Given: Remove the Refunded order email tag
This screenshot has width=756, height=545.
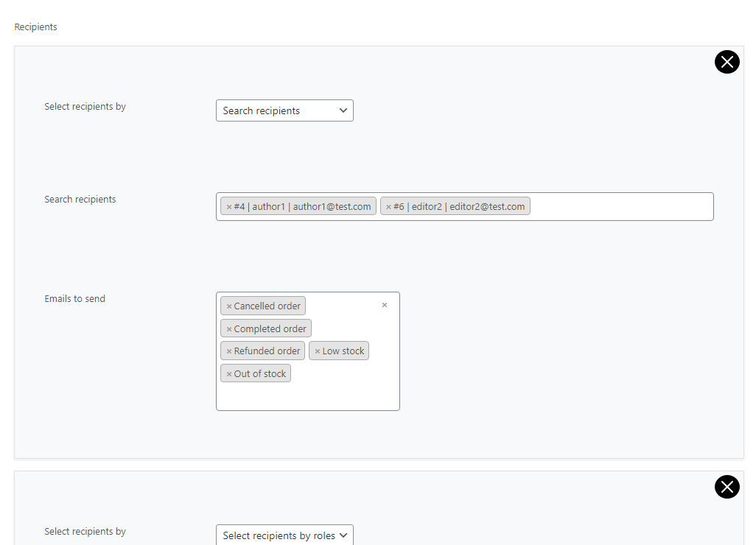Looking at the screenshot, I should coord(229,351).
